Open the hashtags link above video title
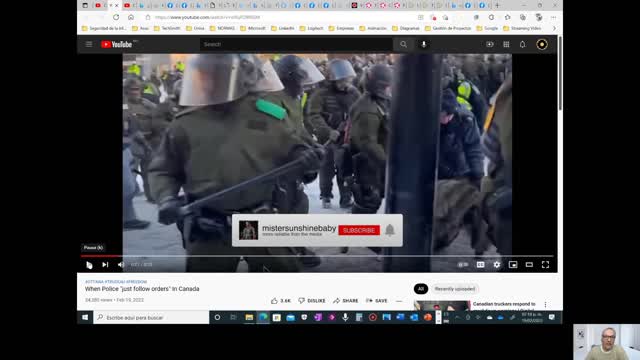 point(116,282)
